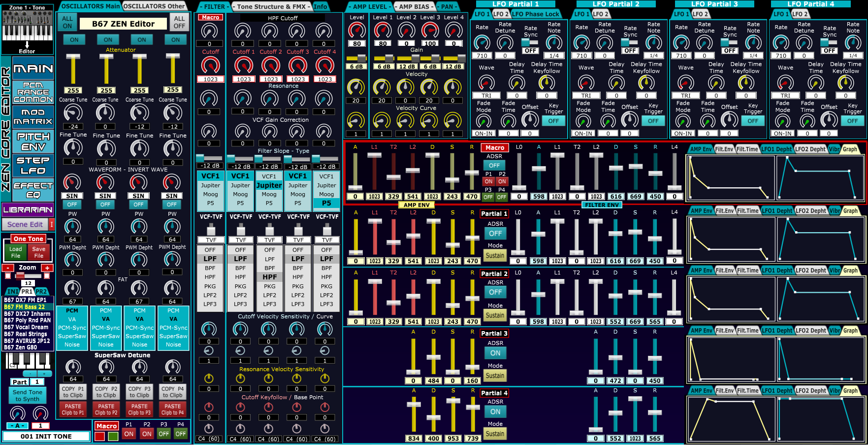Open the PCM RANGE COMMON sidebar section
Viewport: 868px width, 445px height.
[33, 92]
